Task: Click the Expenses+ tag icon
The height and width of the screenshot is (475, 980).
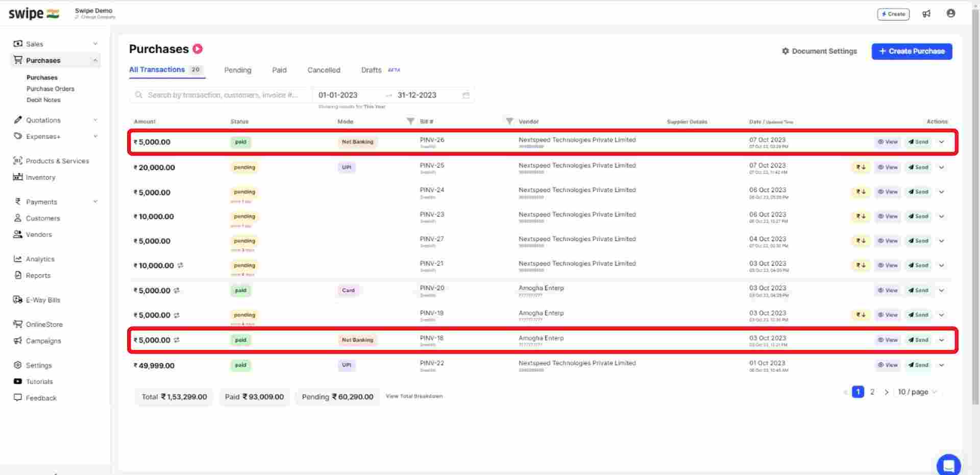Action: pos(18,136)
